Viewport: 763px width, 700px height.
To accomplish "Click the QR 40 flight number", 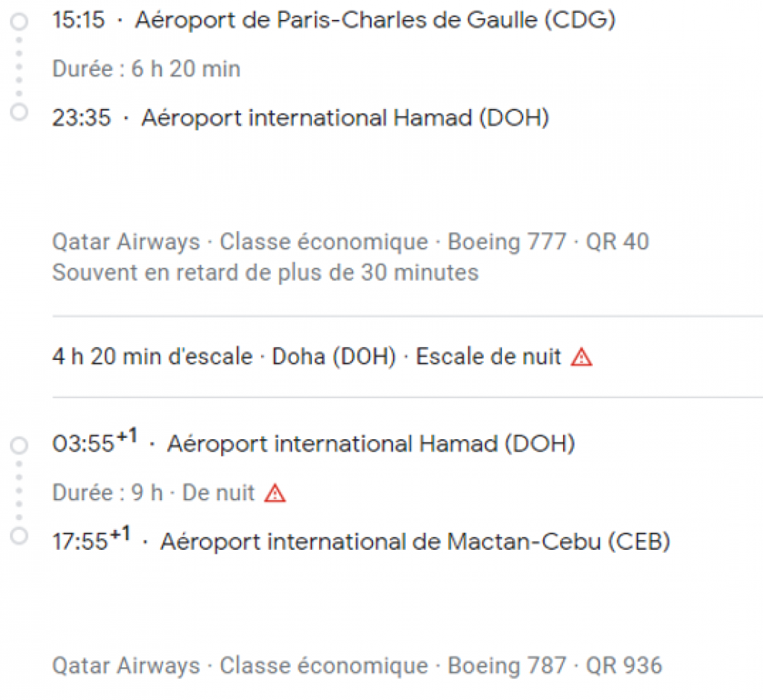I will (617, 242).
